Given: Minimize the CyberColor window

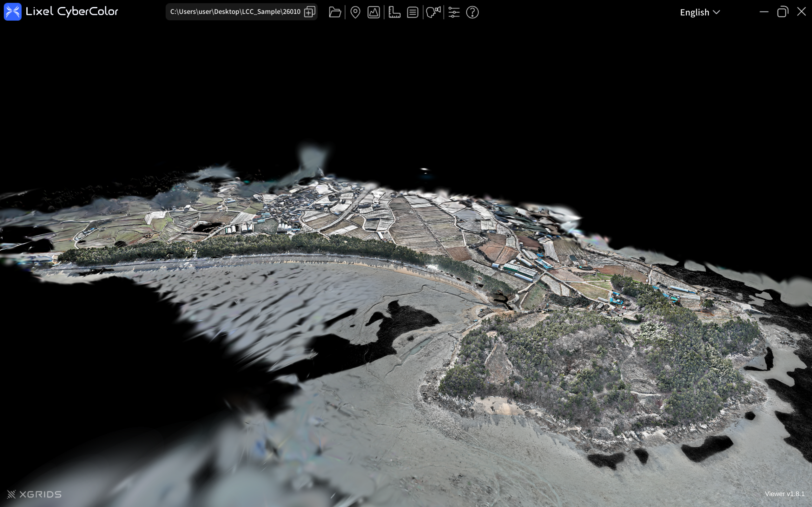Looking at the screenshot, I should click(764, 12).
